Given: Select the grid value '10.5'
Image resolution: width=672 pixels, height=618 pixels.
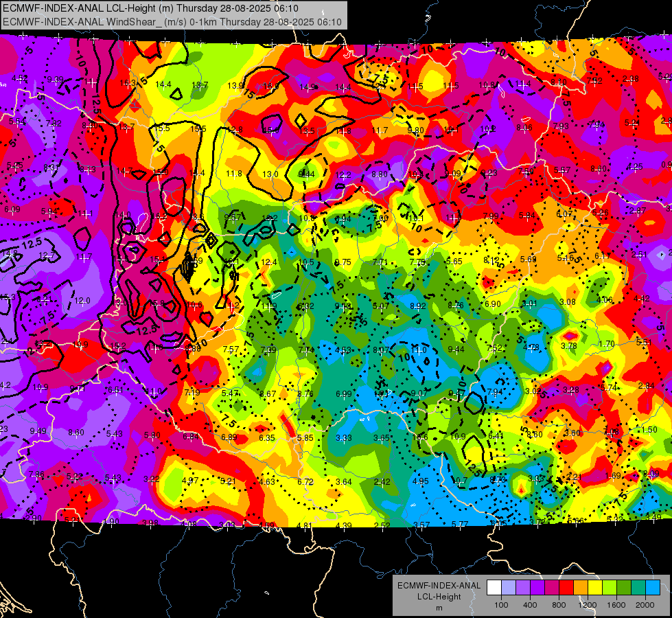Looking at the screenshot, I should (x=306, y=262).
